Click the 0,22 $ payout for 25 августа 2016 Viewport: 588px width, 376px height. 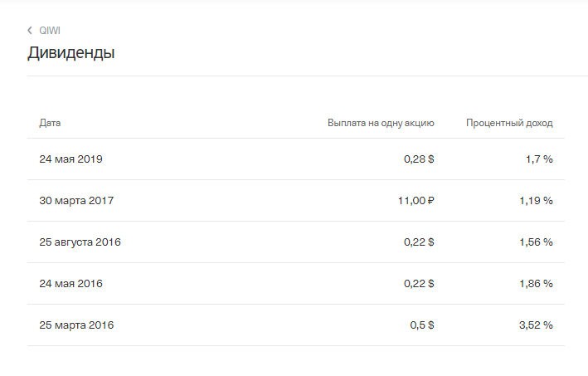coord(419,242)
